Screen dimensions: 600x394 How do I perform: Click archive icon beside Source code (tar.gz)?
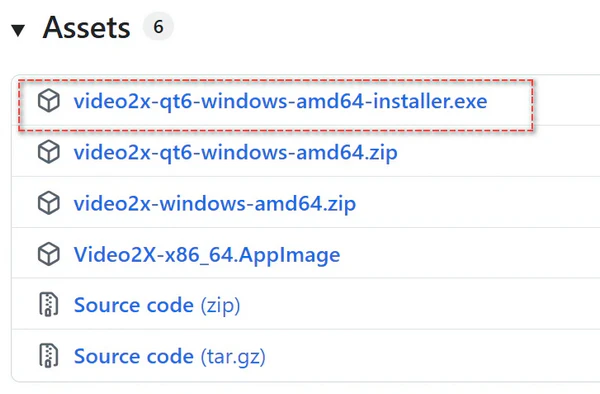click(x=49, y=356)
